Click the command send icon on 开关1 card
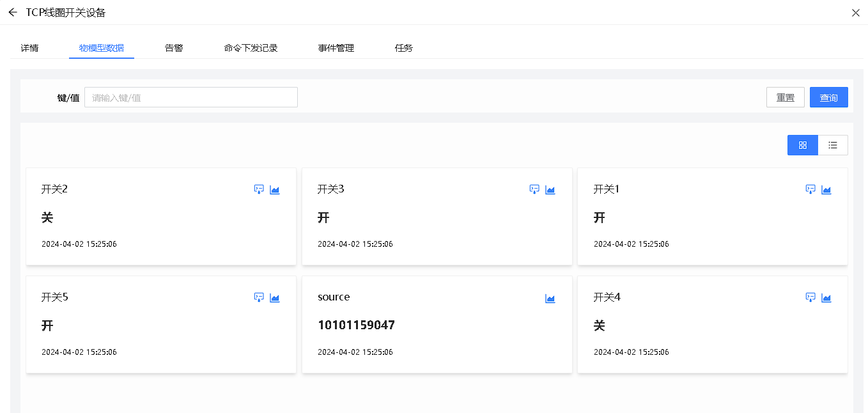The width and height of the screenshot is (868, 413). click(x=810, y=189)
